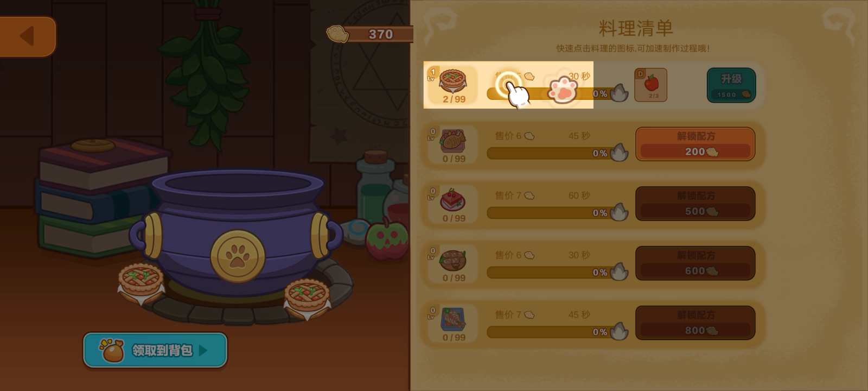The height and width of the screenshot is (391, 868).
Task: Unlock the recipe costing 200
Action: [695, 144]
